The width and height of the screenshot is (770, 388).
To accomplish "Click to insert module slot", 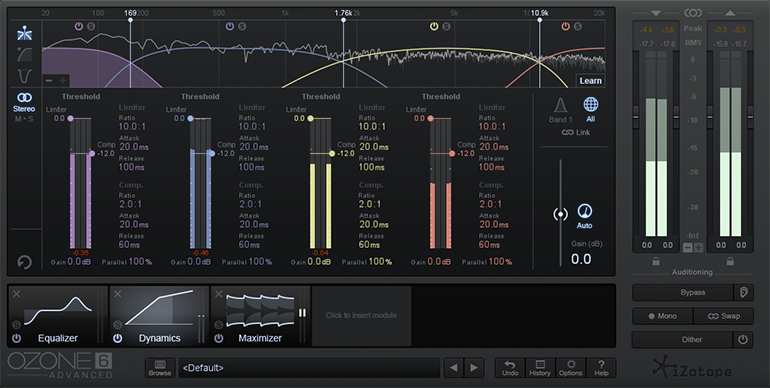I will click(x=361, y=316).
